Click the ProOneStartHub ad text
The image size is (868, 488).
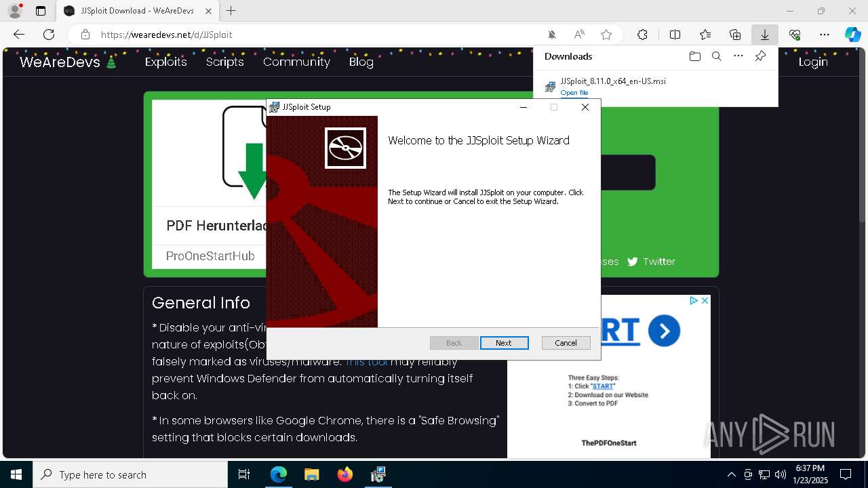click(x=210, y=256)
